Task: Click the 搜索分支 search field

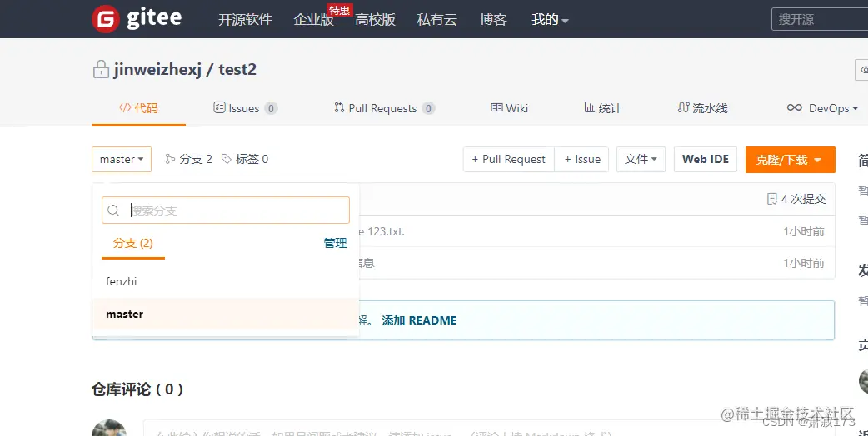Action: pos(225,210)
